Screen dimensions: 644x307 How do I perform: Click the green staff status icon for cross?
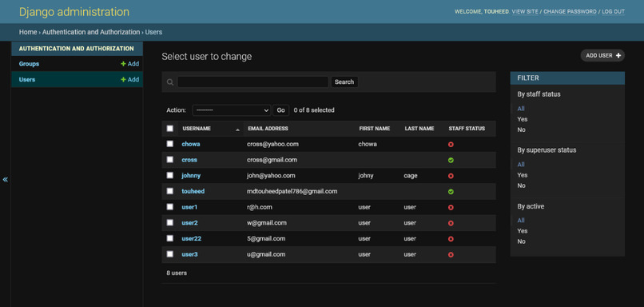(x=451, y=160)
